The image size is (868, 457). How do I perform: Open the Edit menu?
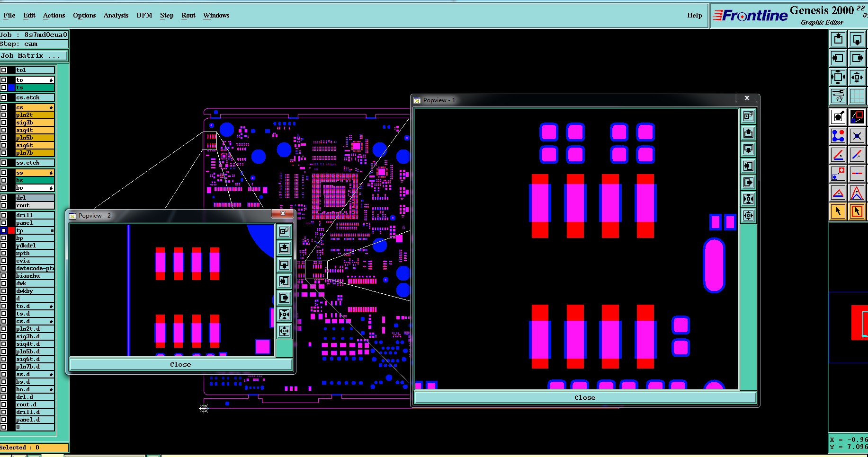[x=29, y=15]
